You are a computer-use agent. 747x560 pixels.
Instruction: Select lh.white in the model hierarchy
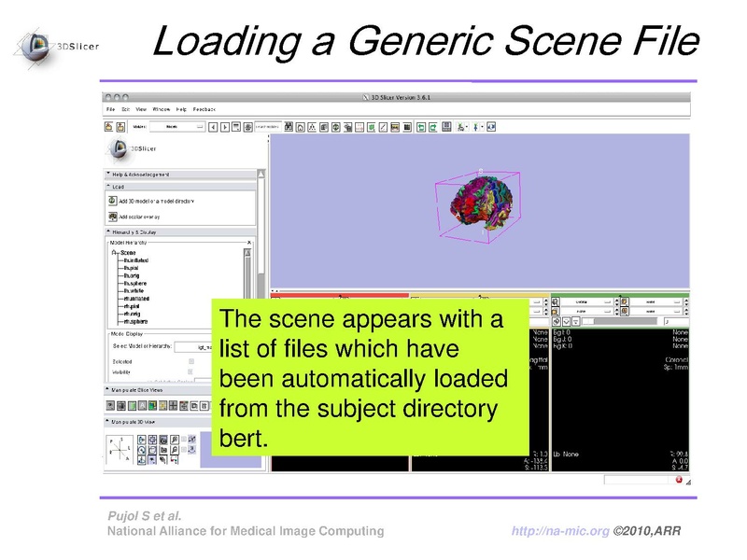pos(134,291)
